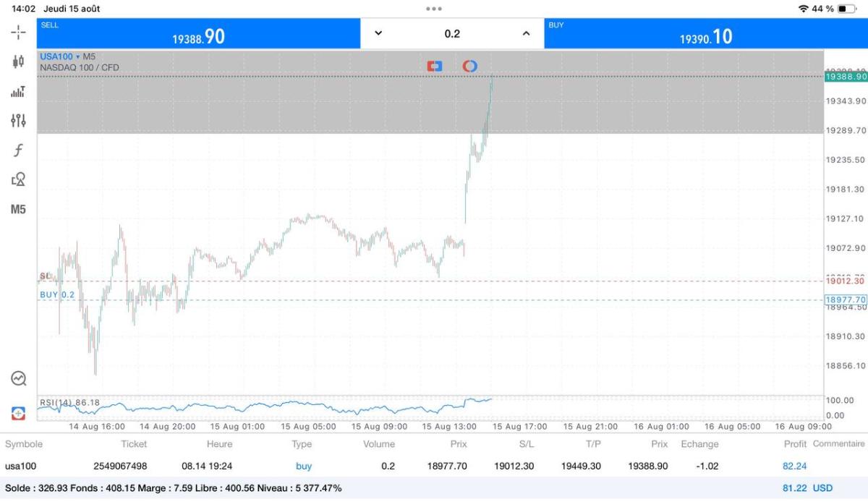The height and width of the screenshot is (502, 868).
Task: Click the red-blue circle icon on chart
Action: pos(469,66)
